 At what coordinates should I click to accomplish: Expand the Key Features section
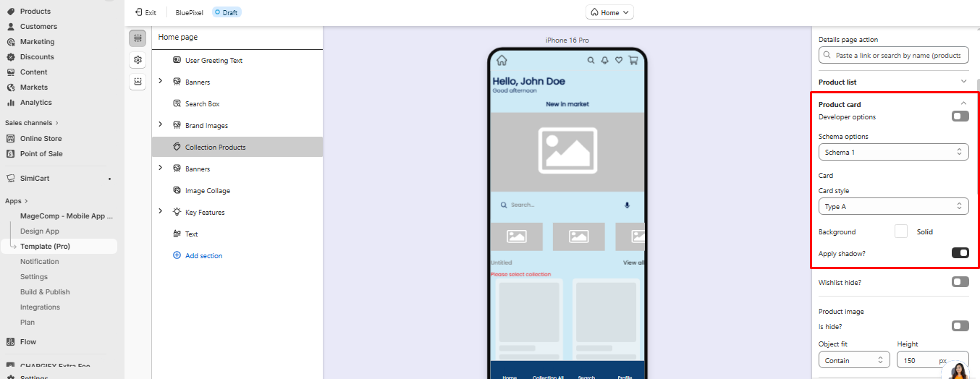tap(161, 212)
